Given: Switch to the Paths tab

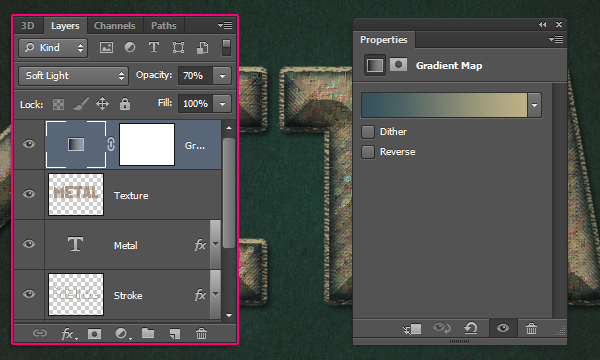Looking at the screenshot, I should (164, 26).
